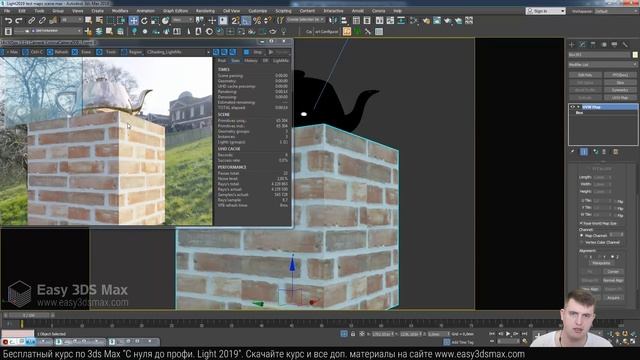The height and width of the screenshot is (360, 640).
Task: Toggle the 3D Snaps tool
Action: pos(235,20)
